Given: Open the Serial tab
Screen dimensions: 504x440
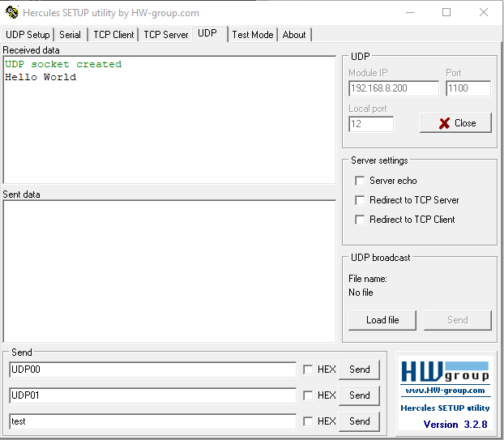Looking at the screenshot, I should click(x=70, y=35).
